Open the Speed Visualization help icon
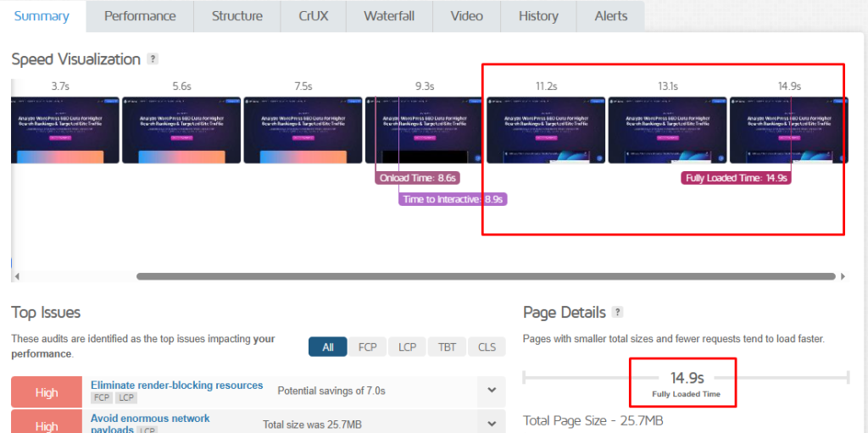 (153, 58)
